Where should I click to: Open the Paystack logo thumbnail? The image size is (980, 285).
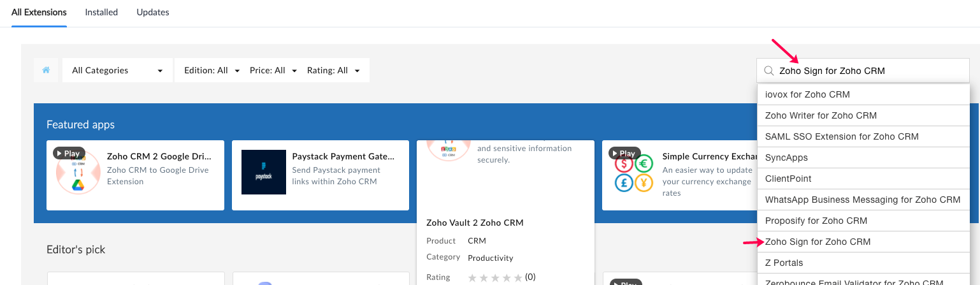(264, 172)
